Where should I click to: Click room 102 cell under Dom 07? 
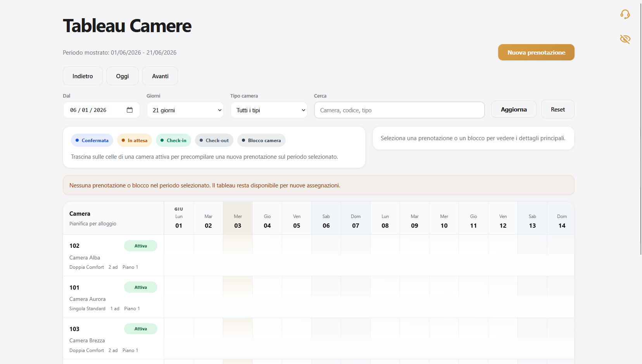click(356, 245)
